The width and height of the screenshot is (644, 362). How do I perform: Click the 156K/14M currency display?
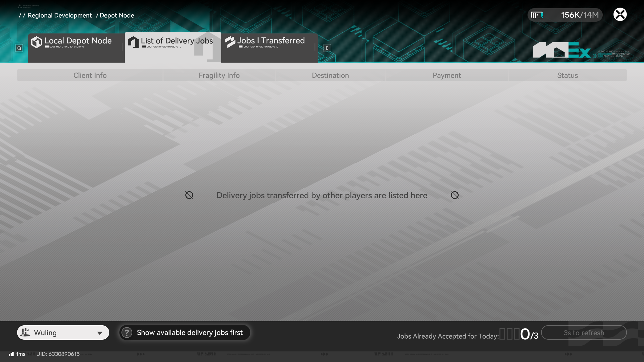tap(580, 15)
